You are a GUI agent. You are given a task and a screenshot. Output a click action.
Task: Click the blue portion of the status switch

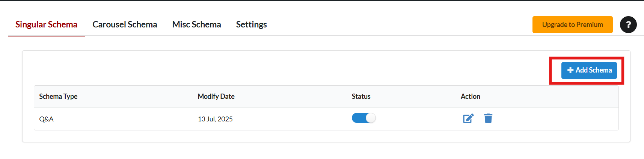(x=359, y=118)
